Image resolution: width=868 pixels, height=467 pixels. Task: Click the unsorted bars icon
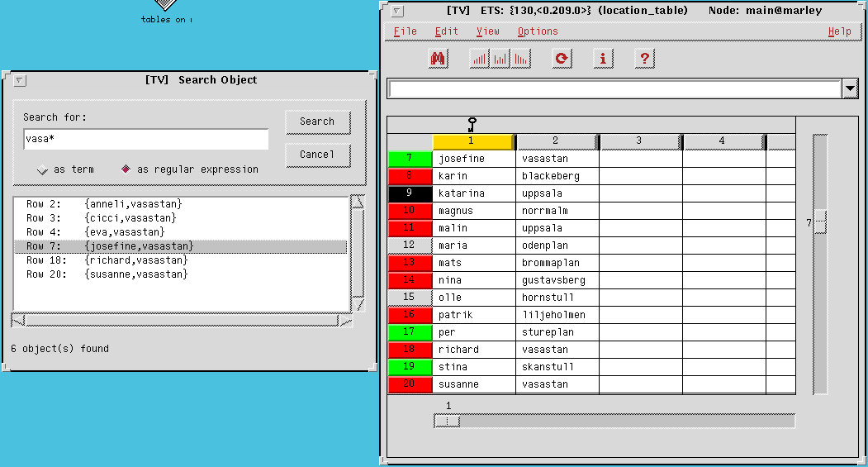tap(500, 58)
